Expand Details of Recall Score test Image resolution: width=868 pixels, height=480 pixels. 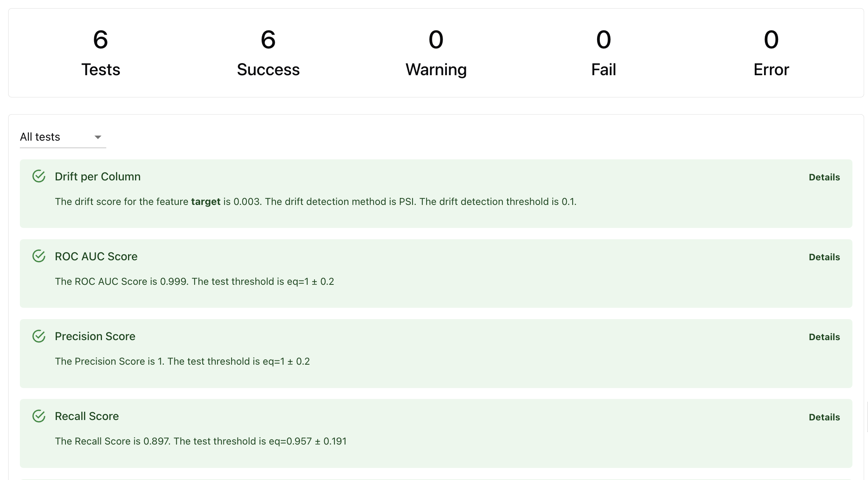[x=824, y=417]
